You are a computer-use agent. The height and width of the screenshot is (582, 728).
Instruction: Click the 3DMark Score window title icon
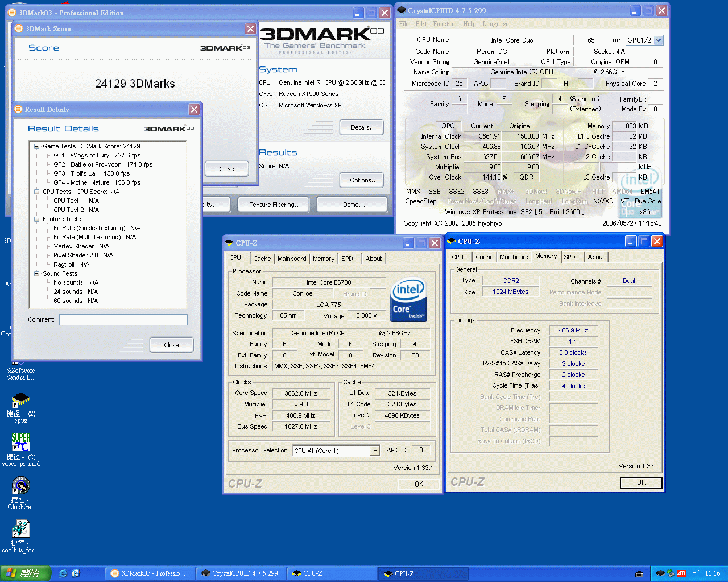click(x=19, y=28)
